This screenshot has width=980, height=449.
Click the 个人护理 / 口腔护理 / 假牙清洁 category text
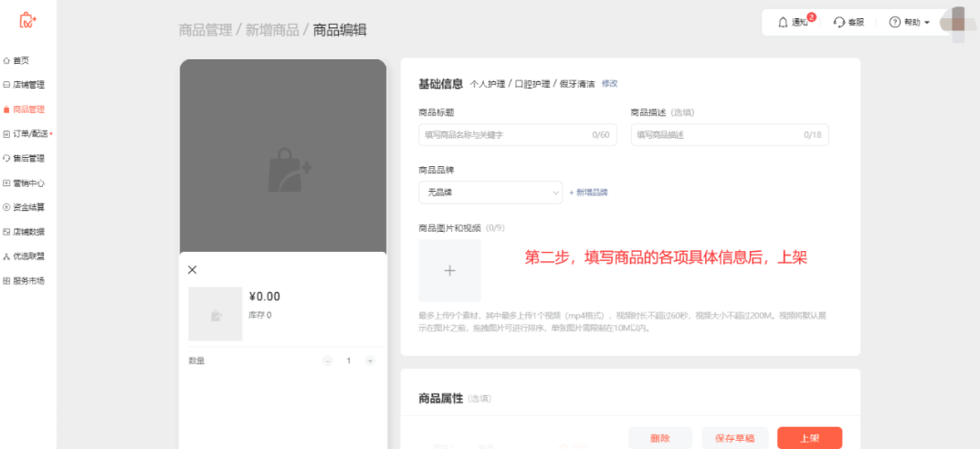pos(532,84)
